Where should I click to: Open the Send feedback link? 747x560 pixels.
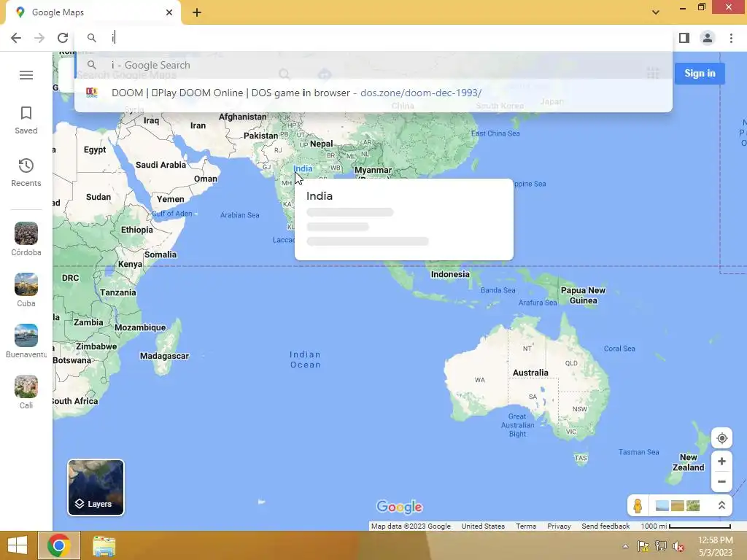[605, 526]
